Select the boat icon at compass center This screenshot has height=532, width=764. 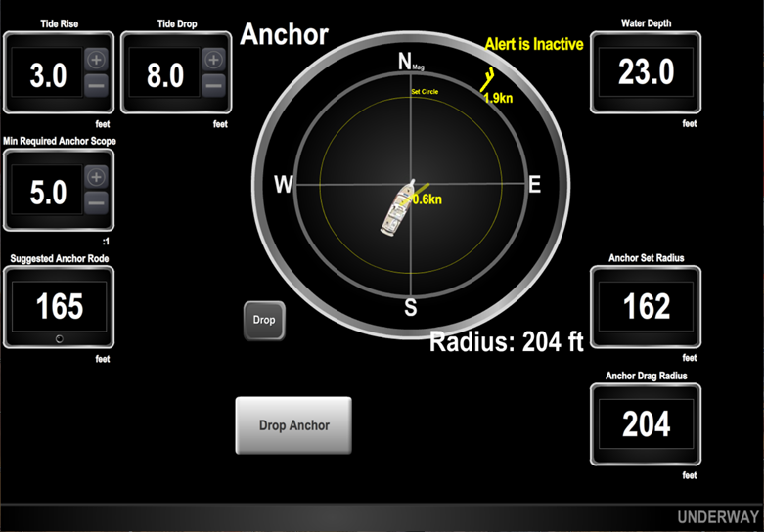click(x=400, y=205)
